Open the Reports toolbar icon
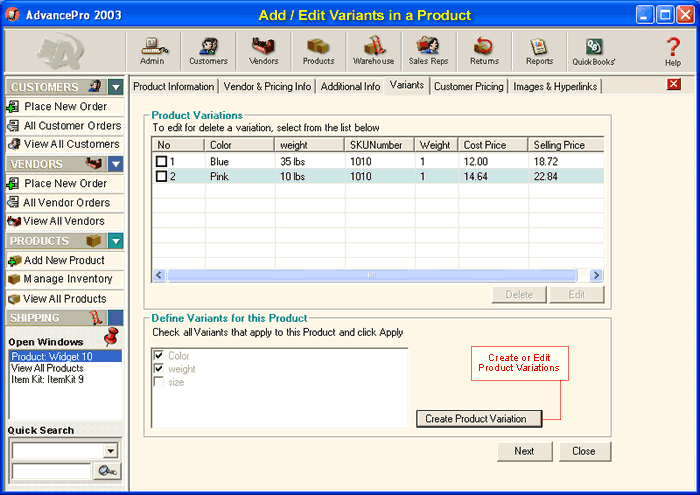Viewport: 700px width, 495px height. coord(539,51)
